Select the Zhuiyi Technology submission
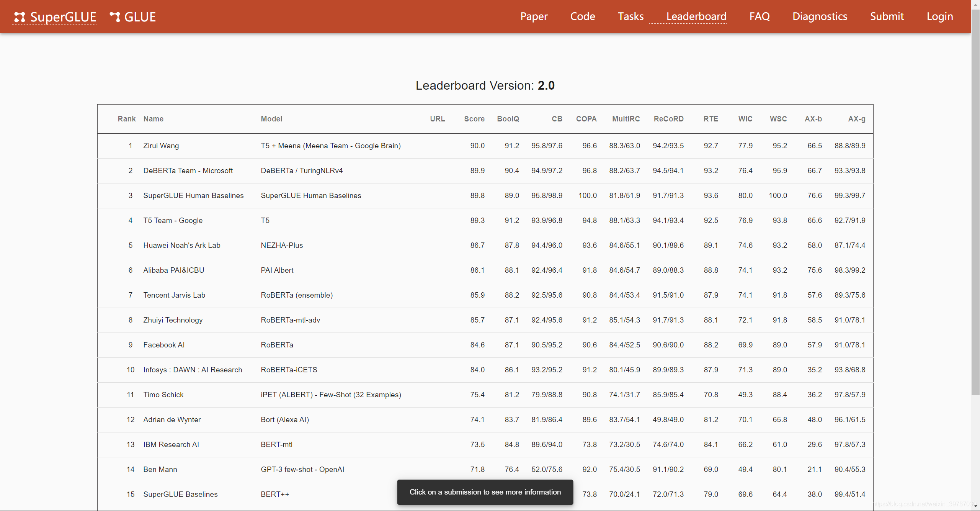 tap(485, 320)
